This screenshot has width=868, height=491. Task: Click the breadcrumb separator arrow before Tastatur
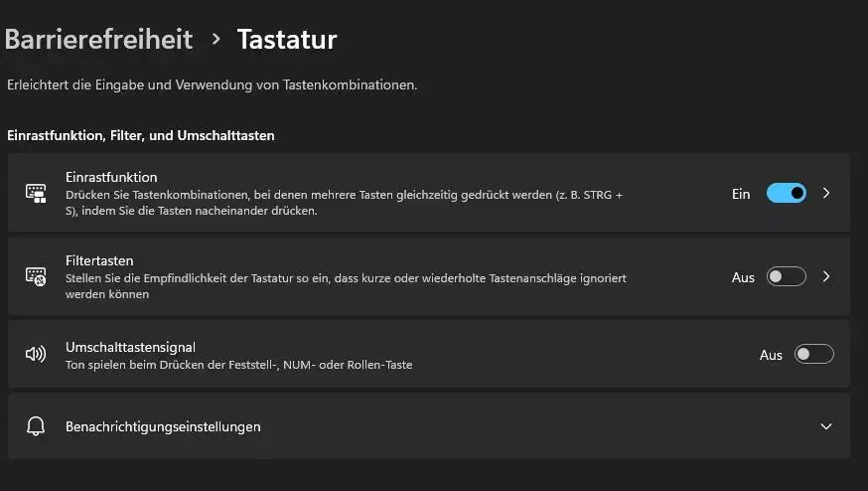coord(216,40)
